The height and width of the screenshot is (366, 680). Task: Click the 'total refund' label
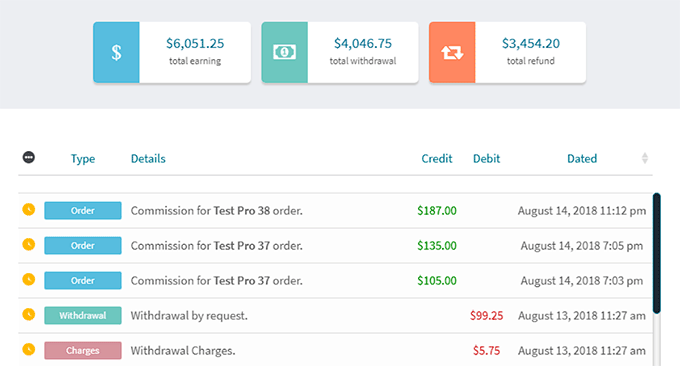(x=531, y=61)
